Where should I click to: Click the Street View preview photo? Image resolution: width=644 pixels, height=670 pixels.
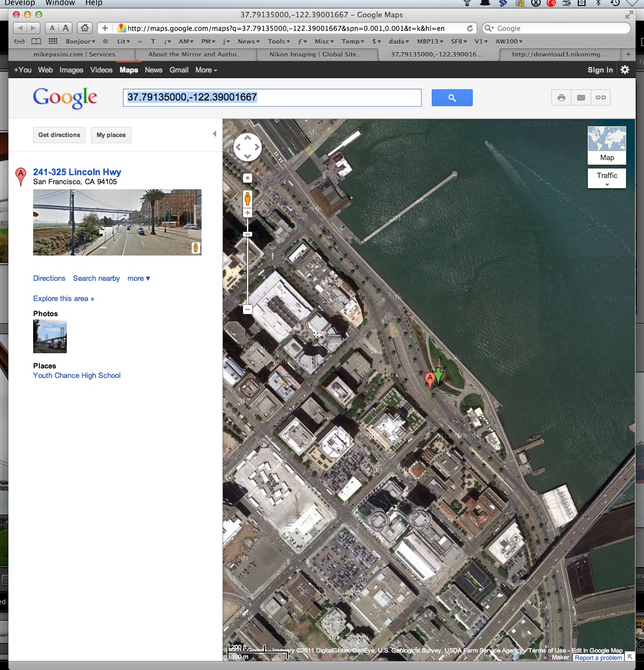coord(117,222)
